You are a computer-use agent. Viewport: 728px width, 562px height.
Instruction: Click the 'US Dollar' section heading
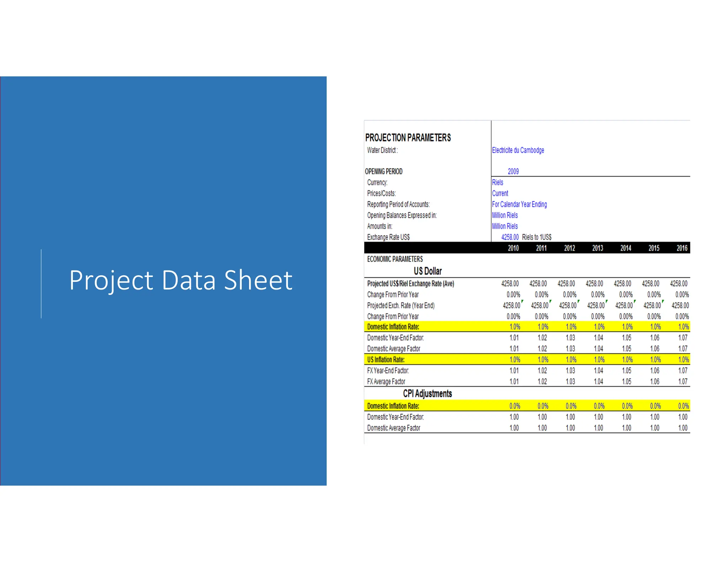tap(428, 271)
